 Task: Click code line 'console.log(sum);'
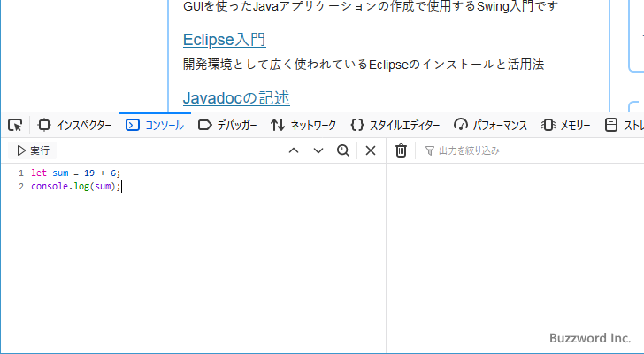click(76, 186)
